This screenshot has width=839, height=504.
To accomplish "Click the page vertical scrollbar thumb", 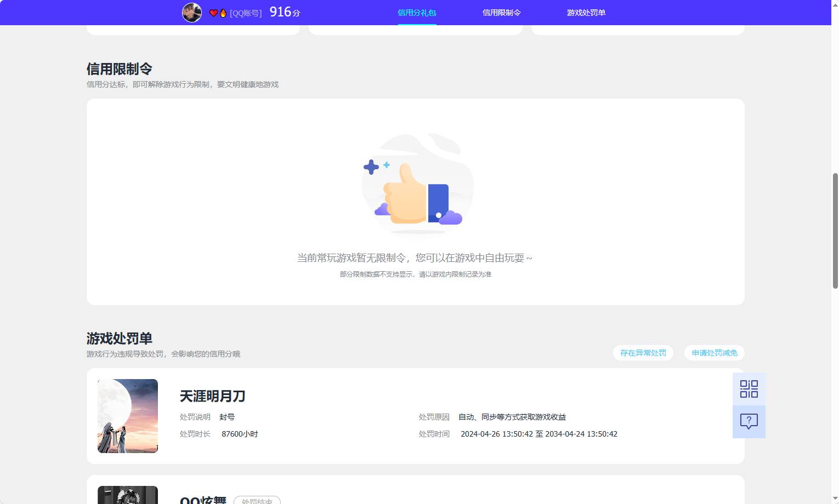I will pyautogui.click(x=835, y=230).
